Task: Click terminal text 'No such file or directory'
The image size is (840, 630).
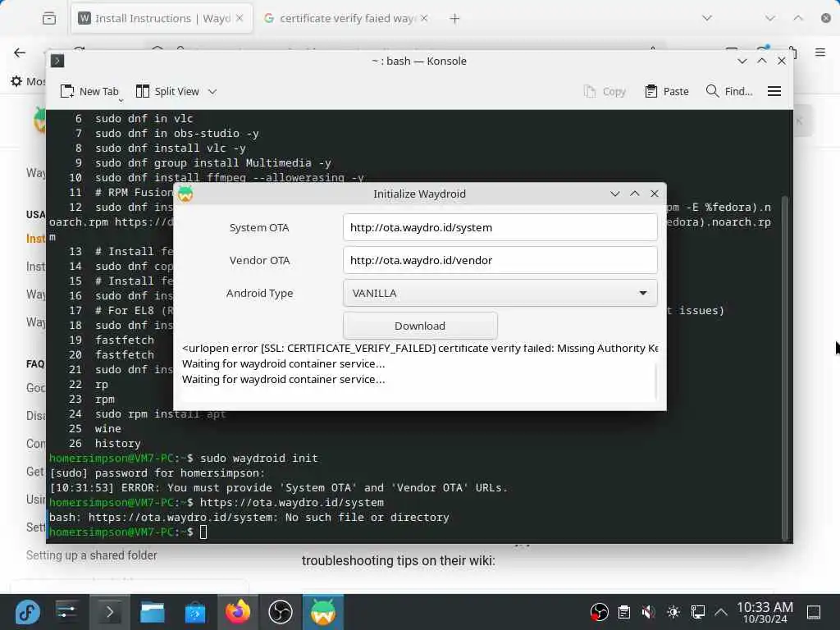Action: coord(367,518)
